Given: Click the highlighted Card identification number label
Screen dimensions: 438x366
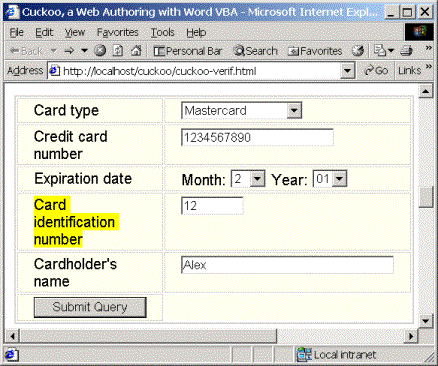Looking at the screenshot, I should coord(76,222).
